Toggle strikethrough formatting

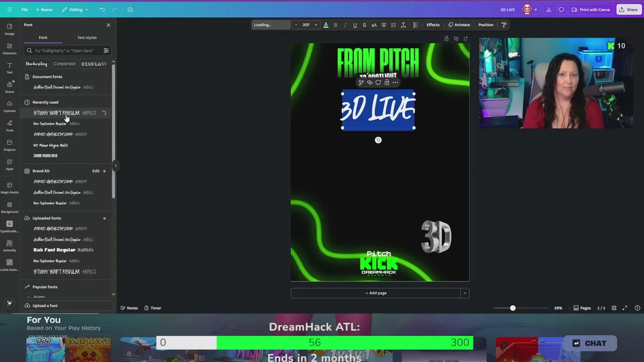coord(364,25)
